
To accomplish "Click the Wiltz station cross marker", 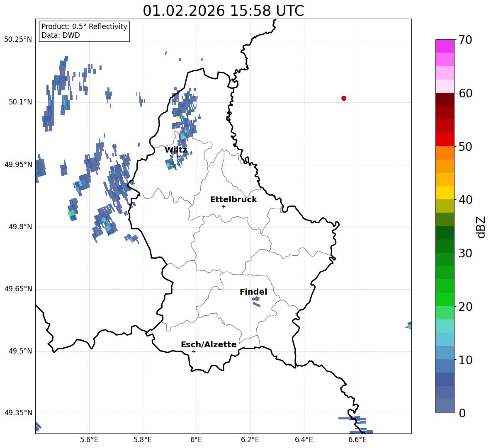I will [178, 157].
